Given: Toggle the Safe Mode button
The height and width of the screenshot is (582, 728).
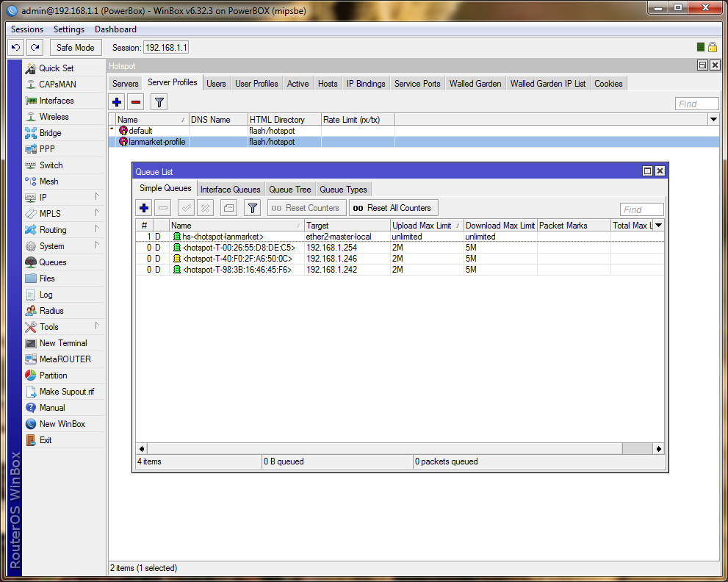Looking at the screenshot, I should coord(75,48).
